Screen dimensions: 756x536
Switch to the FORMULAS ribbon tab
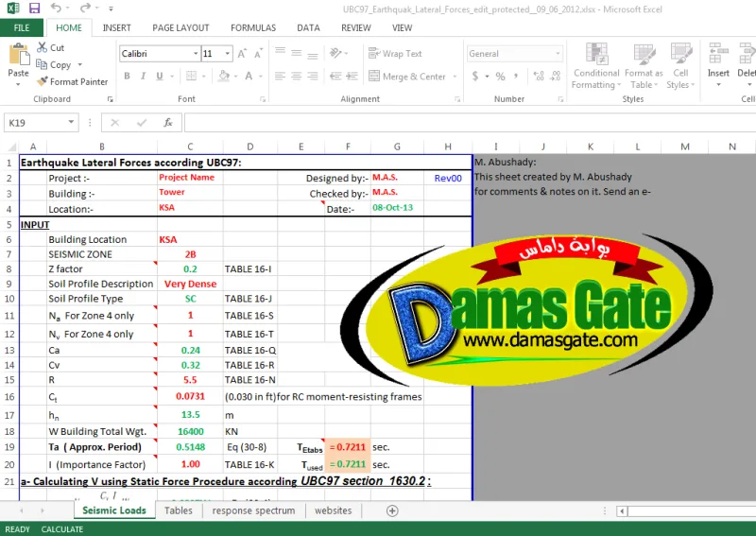pyautogui.click(x=253, y=28)
